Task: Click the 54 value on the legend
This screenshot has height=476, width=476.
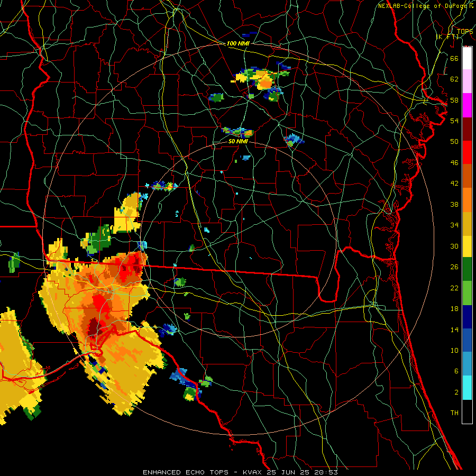Action: pyautogui.click(x=454, y=121)
